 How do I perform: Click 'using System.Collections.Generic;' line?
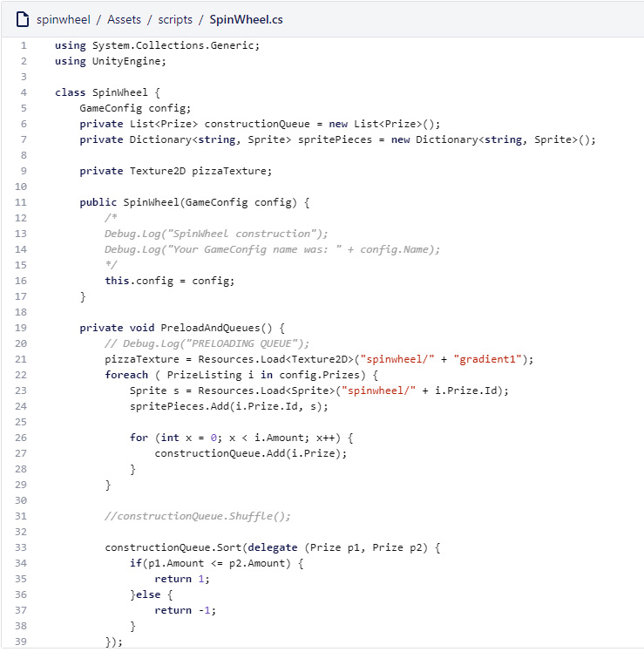pyautogui.click(x=157, y=45)
